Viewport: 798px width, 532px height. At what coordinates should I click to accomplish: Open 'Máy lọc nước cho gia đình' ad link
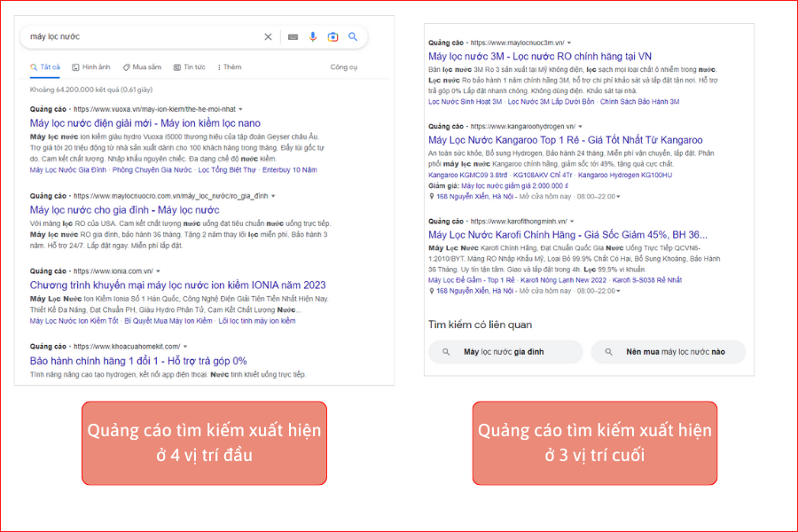pos(124,210)
